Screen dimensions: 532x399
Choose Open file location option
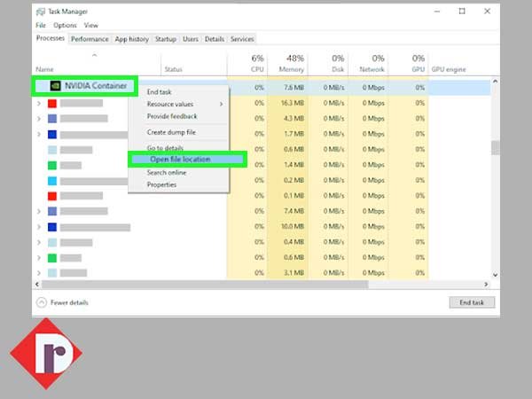[x=187, y=159]
